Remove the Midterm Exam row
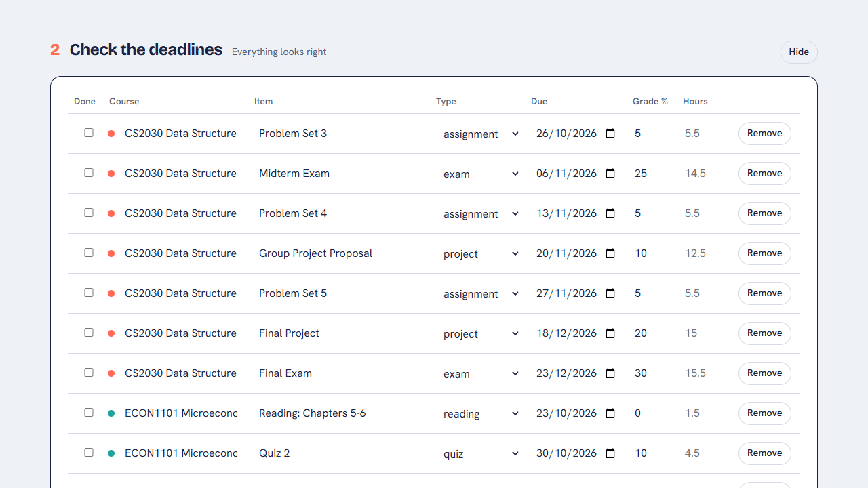868x488 pixels. (764, 174)
